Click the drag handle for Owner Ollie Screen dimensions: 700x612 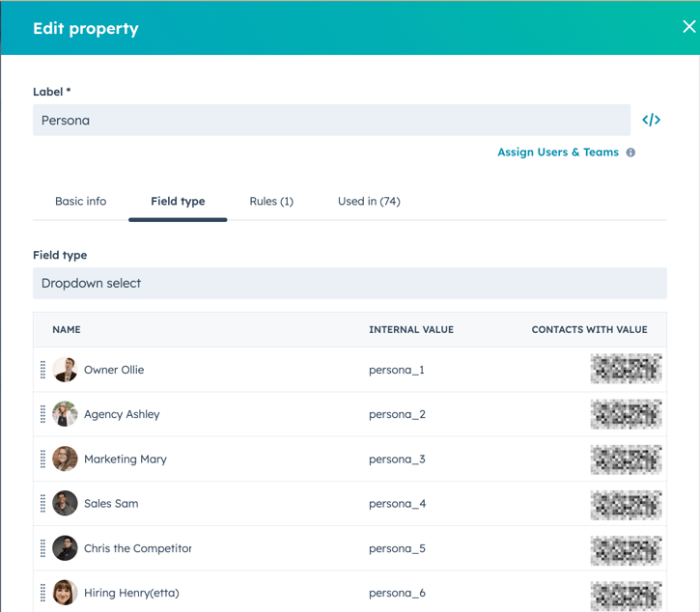(42, 370)
